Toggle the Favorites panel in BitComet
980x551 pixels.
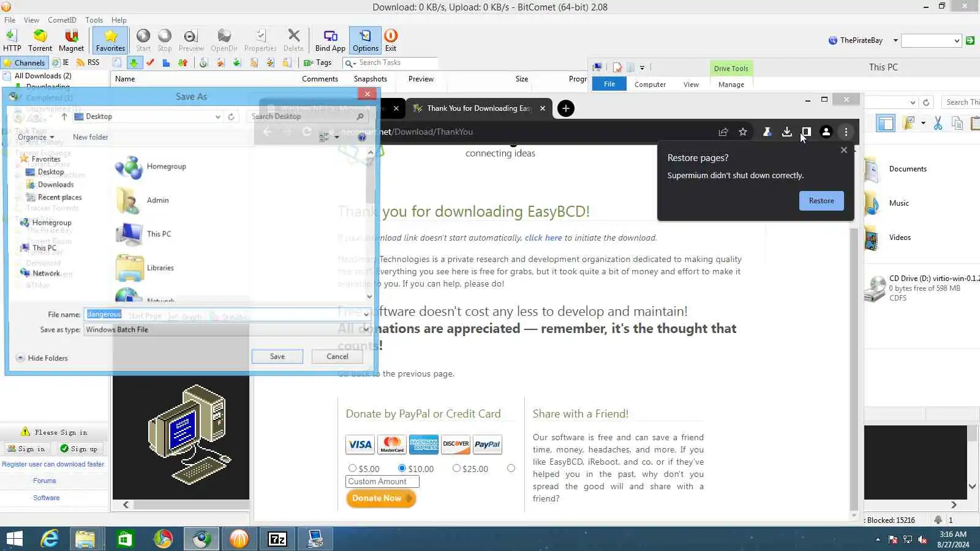tap(110, 40)
